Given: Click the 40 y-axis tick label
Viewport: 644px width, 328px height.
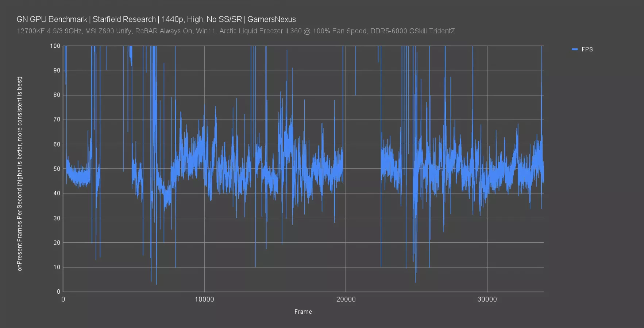Looking at the screenshot, I should [x=57, y=194].
